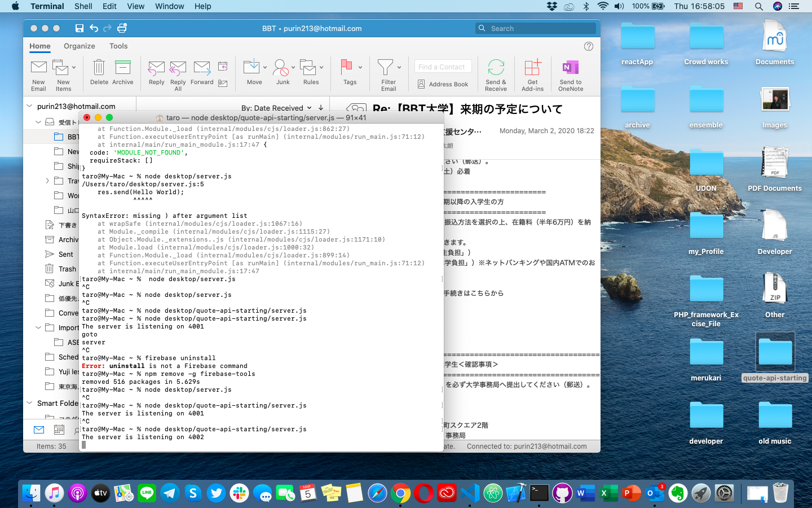Open the New Items dropdown arrow
This screenshot has width=812, height=508.
click(x=74, y=67)
